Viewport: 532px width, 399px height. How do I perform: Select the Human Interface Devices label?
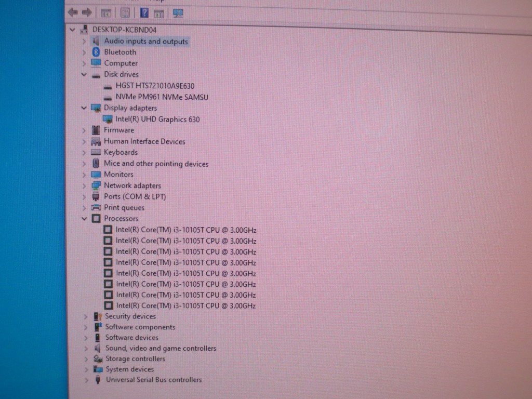tap(144, 141)
